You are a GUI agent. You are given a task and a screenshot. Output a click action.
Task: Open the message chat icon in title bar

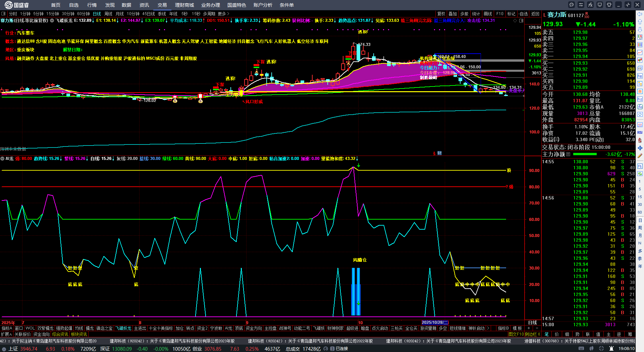pyautogui.click(x=572, y=5)
